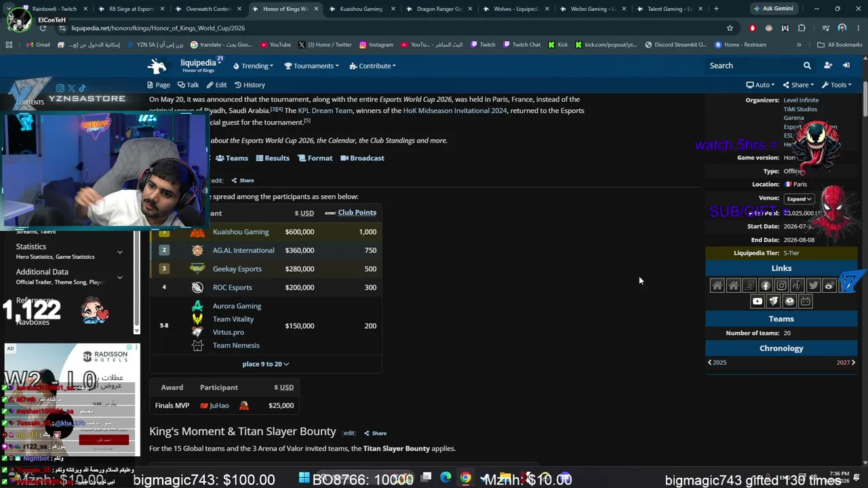
Task: Open Chrome from the taskbar
Action: (465, 478)
